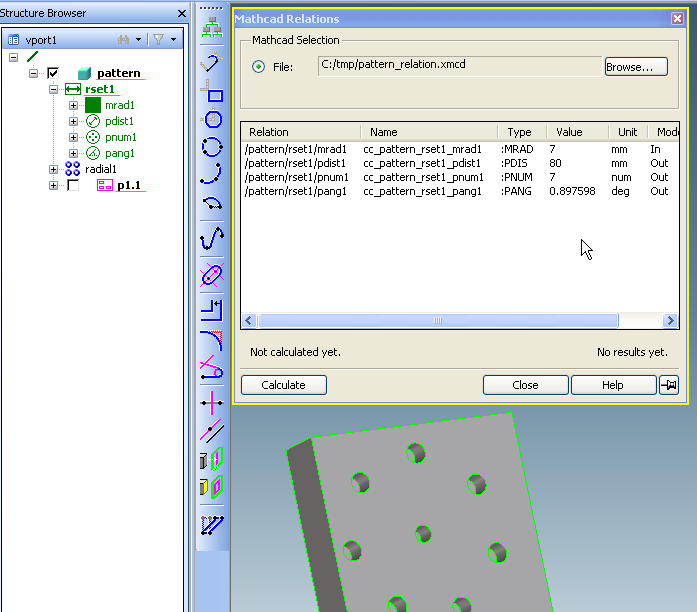Image resolution: width=697 pixels, height=612 pixels.
Task: Select the arc drawing tool
Action: pos(212,173)
